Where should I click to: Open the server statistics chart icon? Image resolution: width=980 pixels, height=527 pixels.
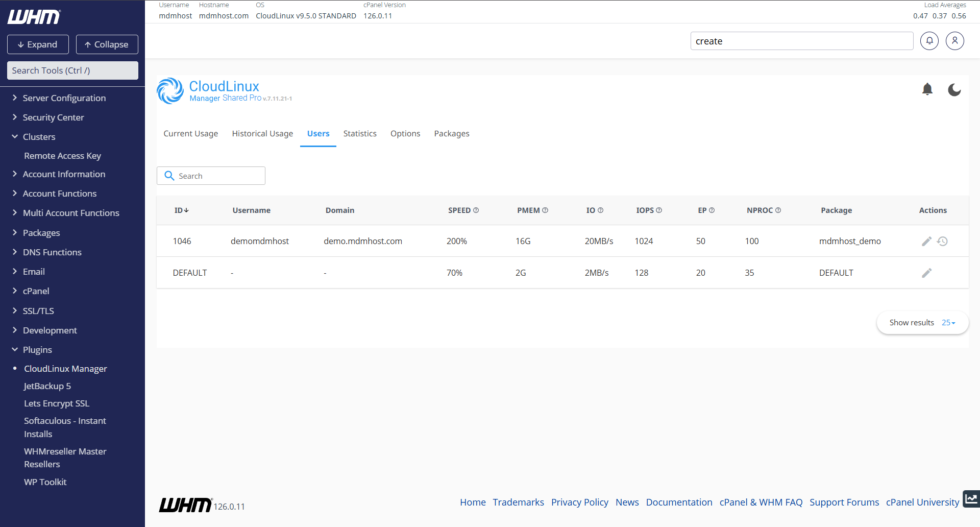tap(971, 499)
